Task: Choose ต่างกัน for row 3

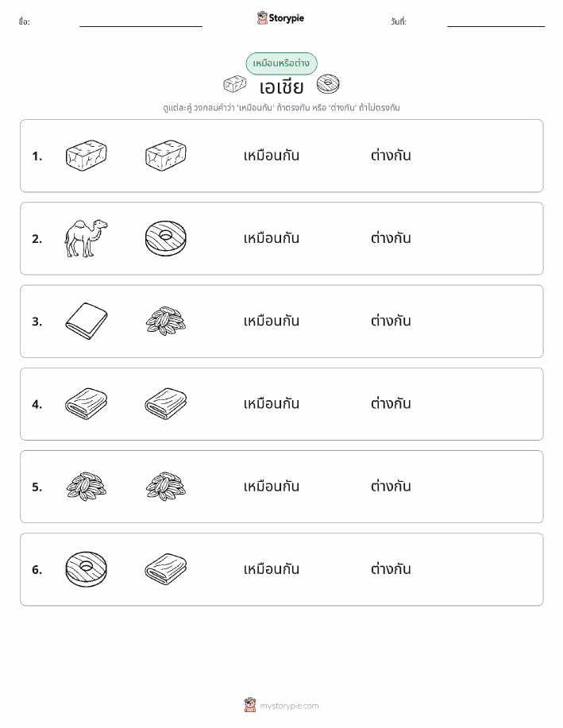Action: point(391,321)
